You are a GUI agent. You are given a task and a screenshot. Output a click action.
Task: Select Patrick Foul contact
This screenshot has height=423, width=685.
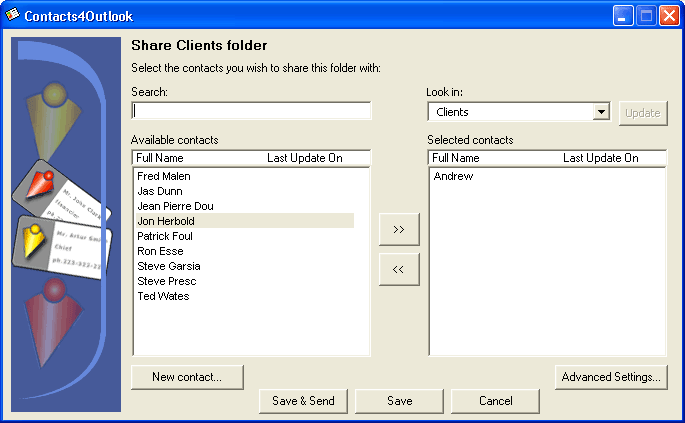tap(165, 236)
